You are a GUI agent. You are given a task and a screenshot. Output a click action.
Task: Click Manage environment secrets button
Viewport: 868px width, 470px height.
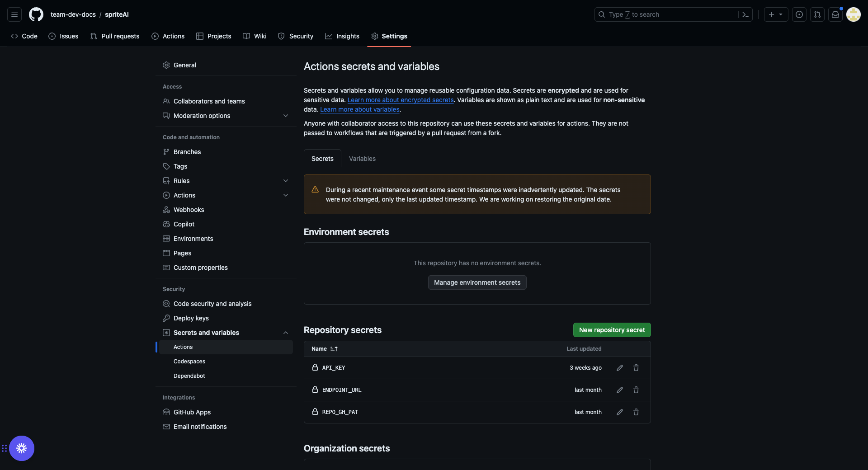[477, 282]
